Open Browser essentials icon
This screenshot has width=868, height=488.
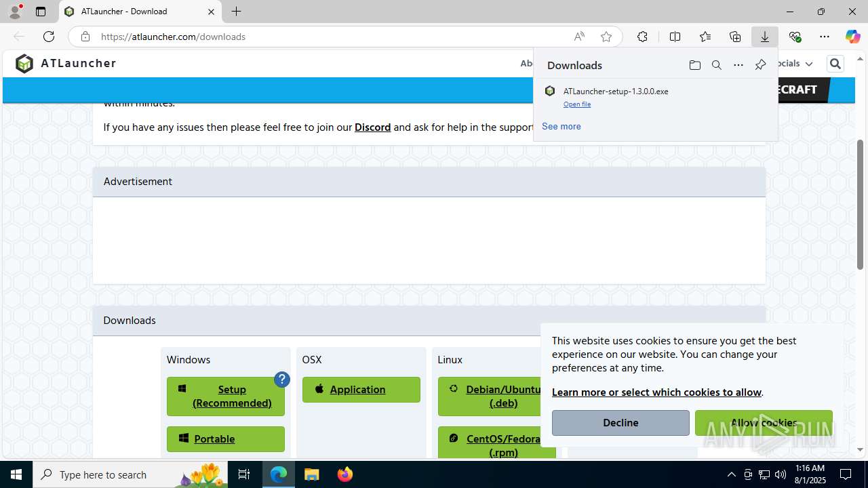click(x=795, y=37)
